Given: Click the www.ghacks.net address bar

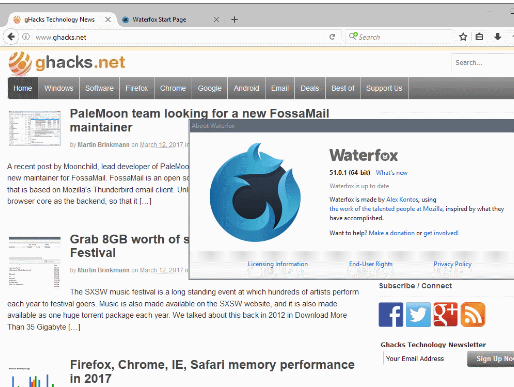Looking at the screenshot, I should [180, 37].
